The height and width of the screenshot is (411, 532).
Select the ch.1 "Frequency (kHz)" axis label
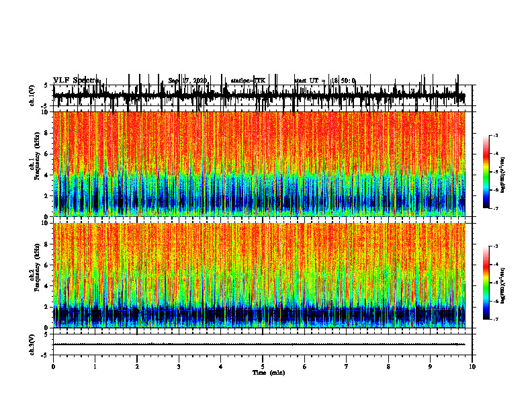(37, 156)
